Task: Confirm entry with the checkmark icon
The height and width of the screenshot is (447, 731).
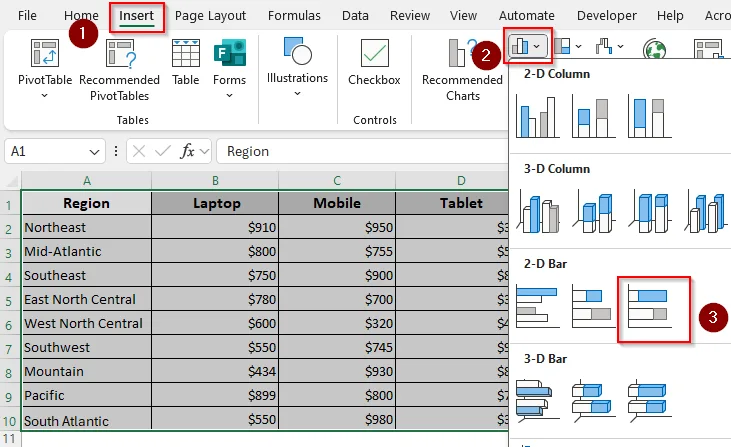Action: [163, 151]
